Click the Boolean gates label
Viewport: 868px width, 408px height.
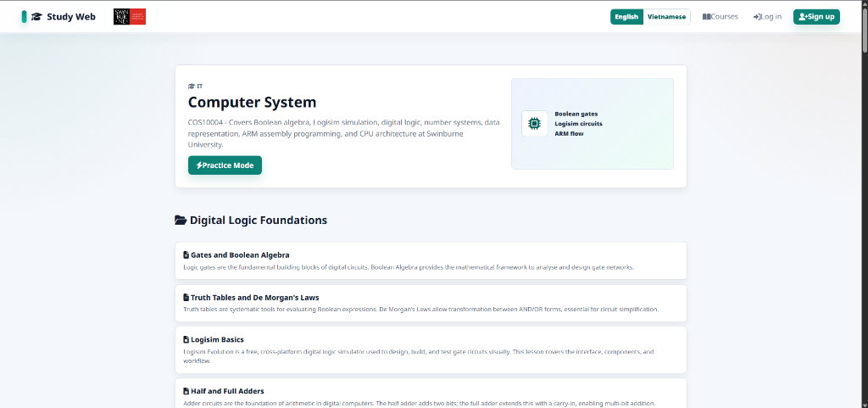pos(576,114)
